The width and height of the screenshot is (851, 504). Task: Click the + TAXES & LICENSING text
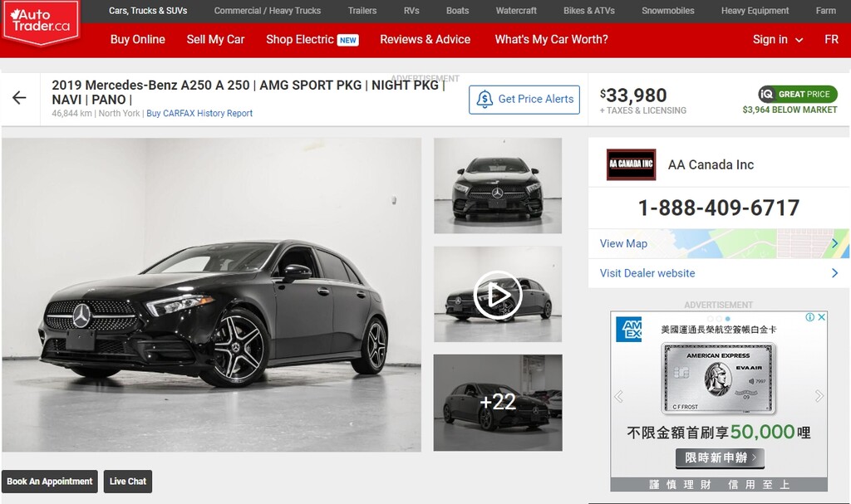pos(642,110)
